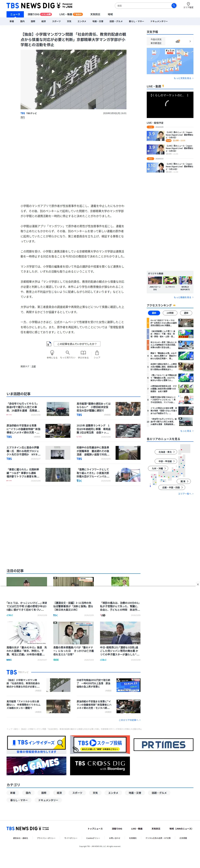Click the もっと動画を見る link
Screen dimensions: 200x868
(183, 298)
